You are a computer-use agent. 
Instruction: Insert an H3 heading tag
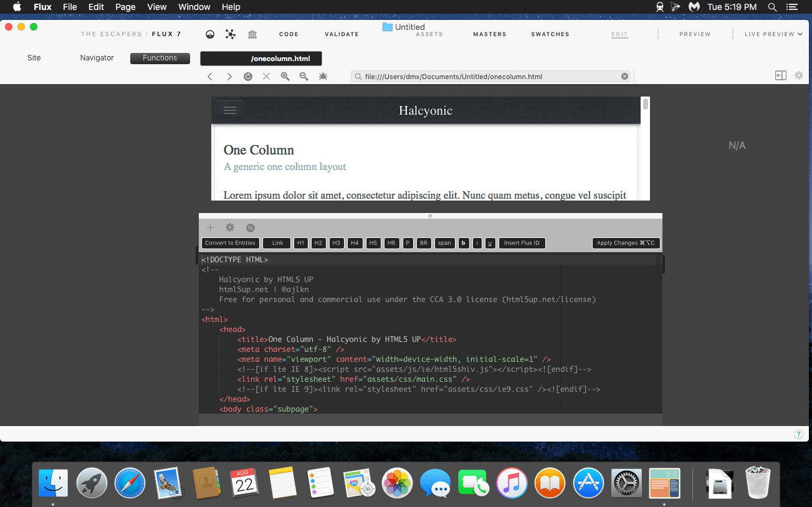point(337,243)
